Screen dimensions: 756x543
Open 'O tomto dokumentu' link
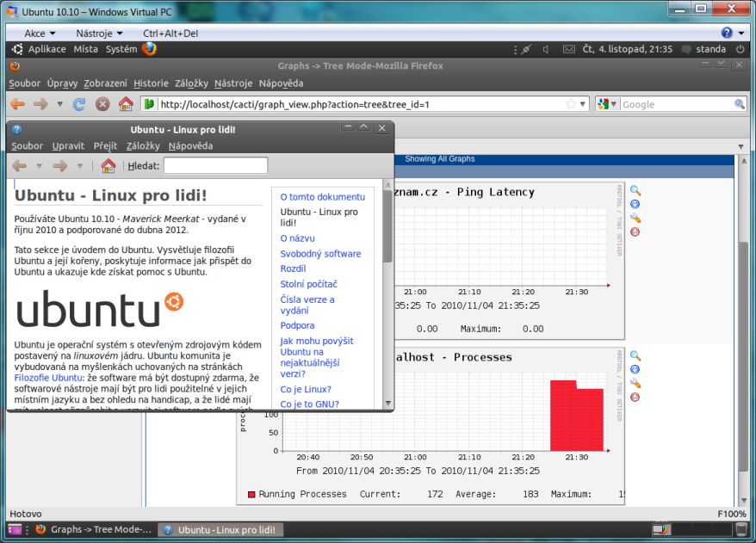(323, 197)
